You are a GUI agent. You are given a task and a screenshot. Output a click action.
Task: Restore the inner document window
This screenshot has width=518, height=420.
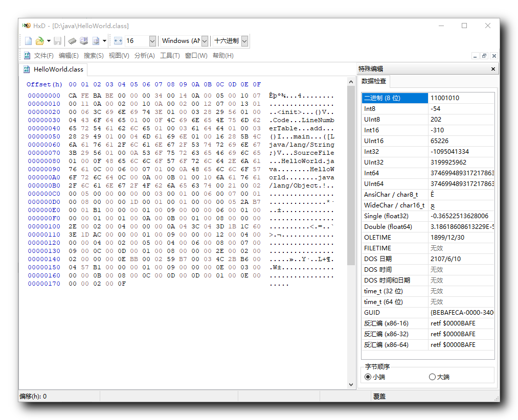(484, 56)
